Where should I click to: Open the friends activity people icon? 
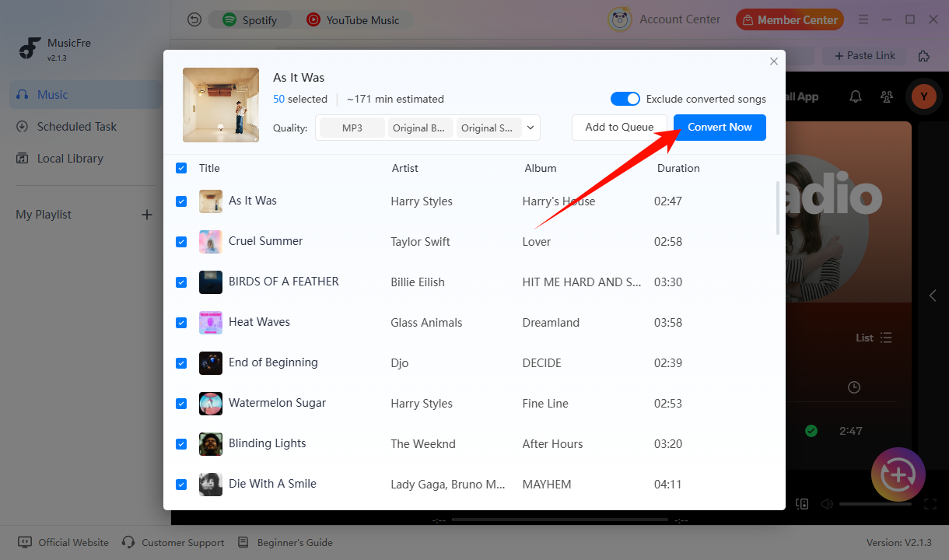(x=887, y=96)
